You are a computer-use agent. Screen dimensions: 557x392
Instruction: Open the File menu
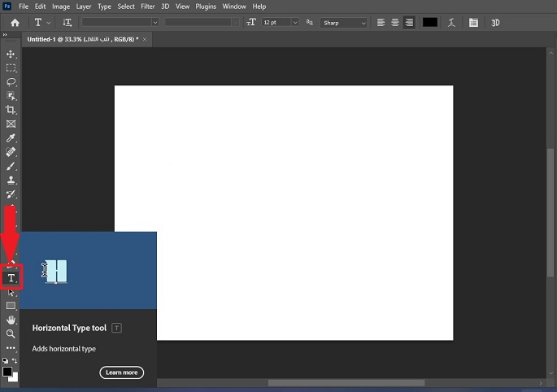coord(24,7)
